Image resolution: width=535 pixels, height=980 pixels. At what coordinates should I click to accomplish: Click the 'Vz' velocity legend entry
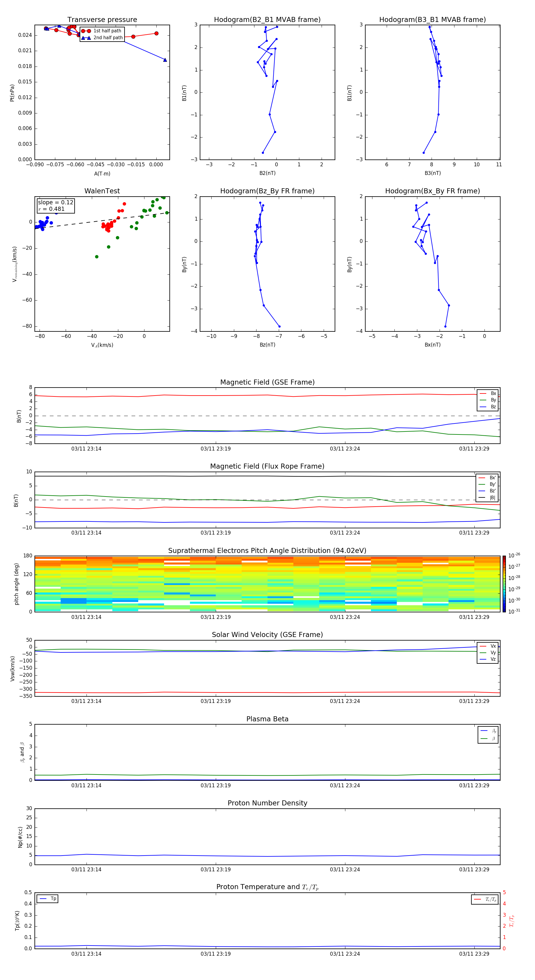(488, 659)
